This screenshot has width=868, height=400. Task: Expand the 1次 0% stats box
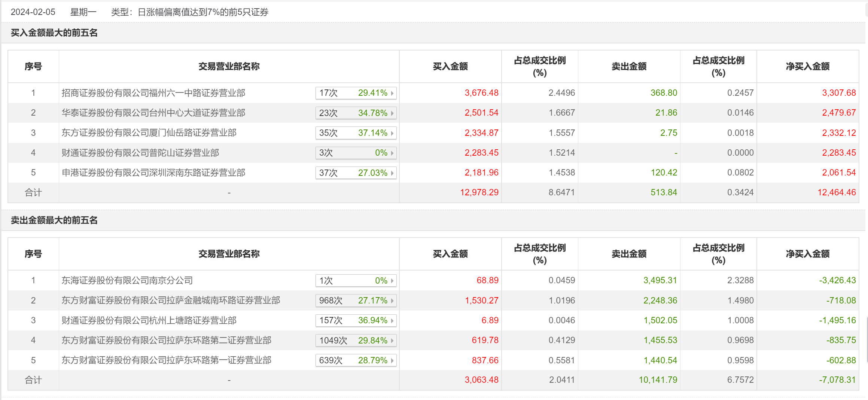pyautogui.click(x=356, y=281)
